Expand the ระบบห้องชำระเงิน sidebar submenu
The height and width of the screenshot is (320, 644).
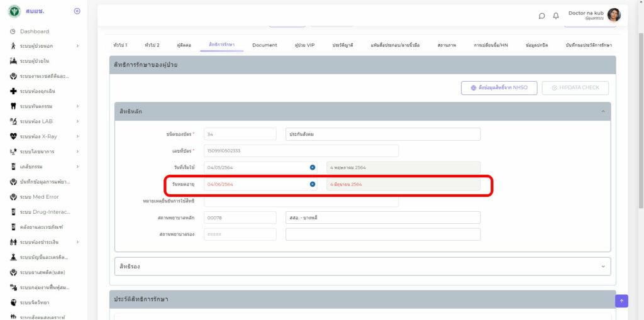click(x=77, y=242)
